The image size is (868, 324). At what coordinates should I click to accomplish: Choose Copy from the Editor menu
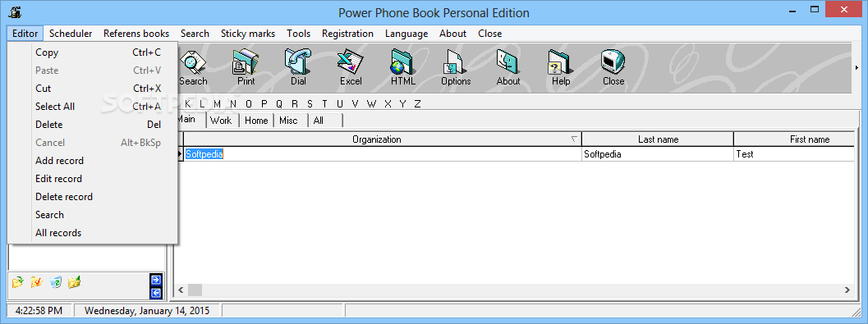coord(93,52)
